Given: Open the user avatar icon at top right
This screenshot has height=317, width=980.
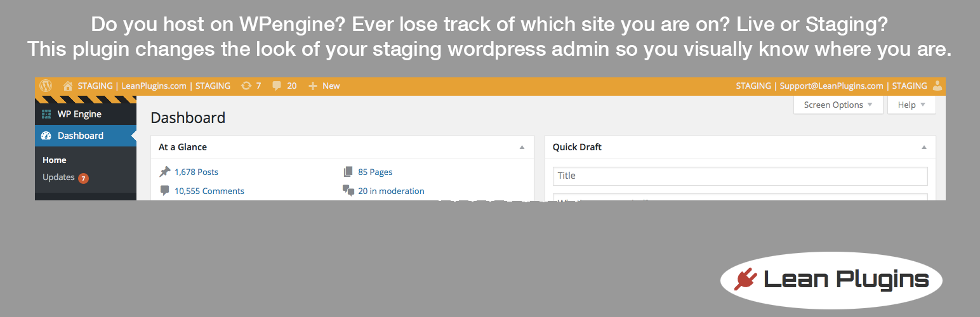Looking at the screenshot, I should (x=937, y=86).
